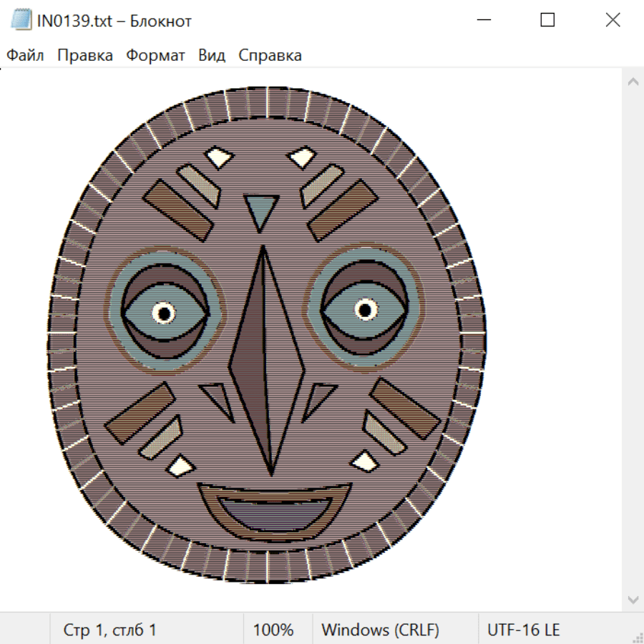Open the Файл menu

pos(25,55)
